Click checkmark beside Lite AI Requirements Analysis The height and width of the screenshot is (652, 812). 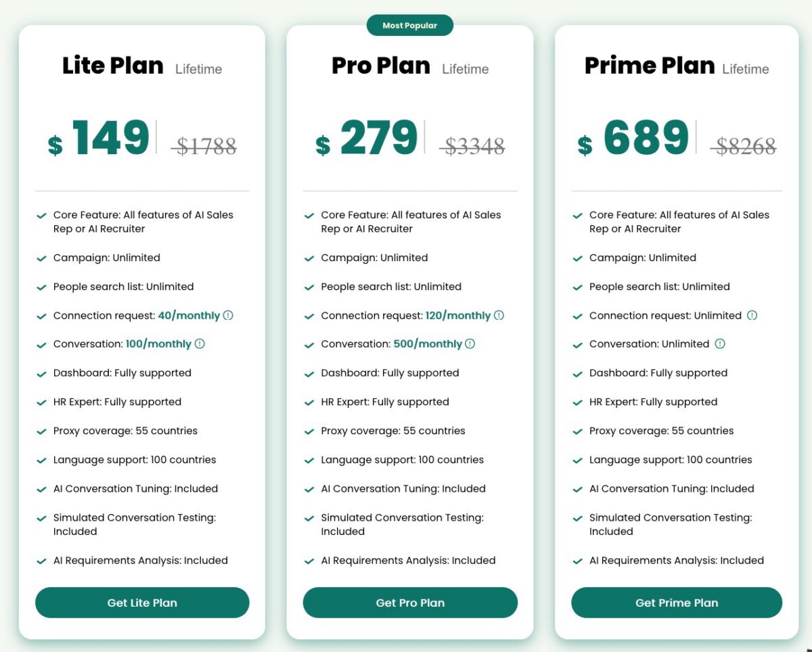click(41, 561)
